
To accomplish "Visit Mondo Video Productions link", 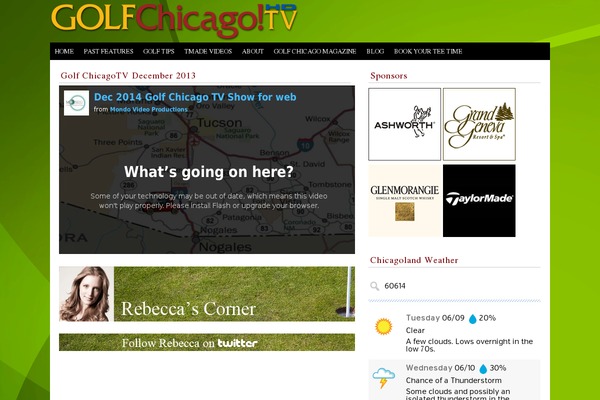I will 149,109.
